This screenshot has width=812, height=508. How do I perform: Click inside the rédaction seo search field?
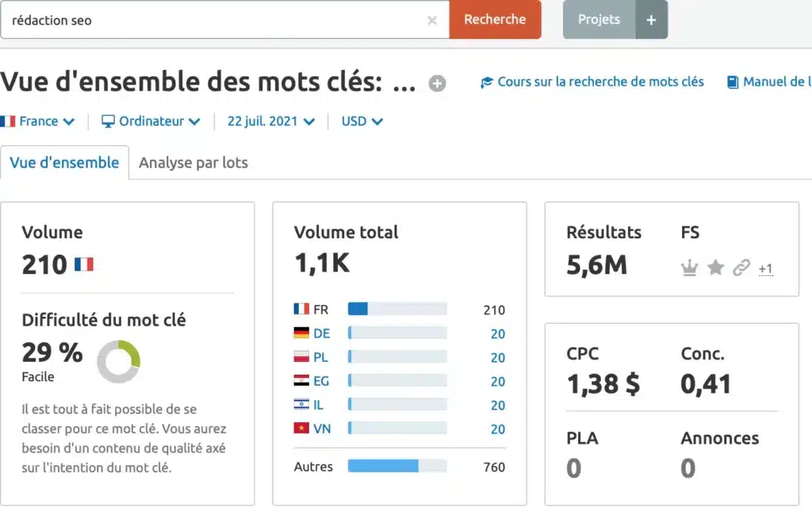pos(214,21)
